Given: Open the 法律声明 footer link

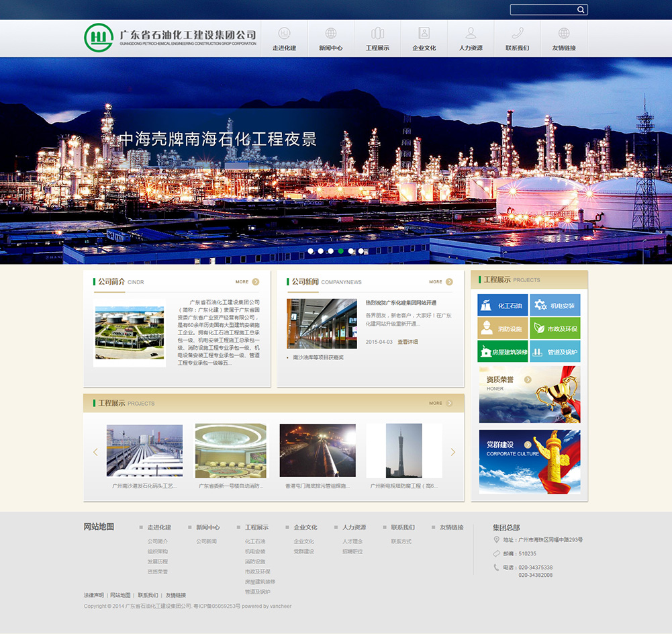Looking at the screenshot, I should point(93,595).
